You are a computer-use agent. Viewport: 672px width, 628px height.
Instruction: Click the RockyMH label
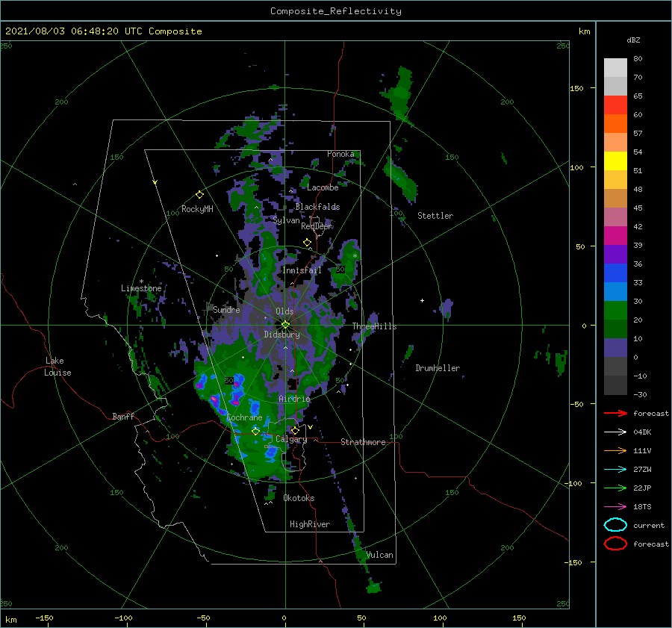(197, 209)
